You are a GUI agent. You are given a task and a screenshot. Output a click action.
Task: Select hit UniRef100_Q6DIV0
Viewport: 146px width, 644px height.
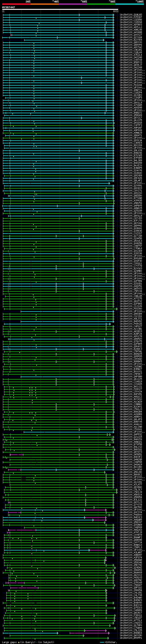click(x=131, y=42)
